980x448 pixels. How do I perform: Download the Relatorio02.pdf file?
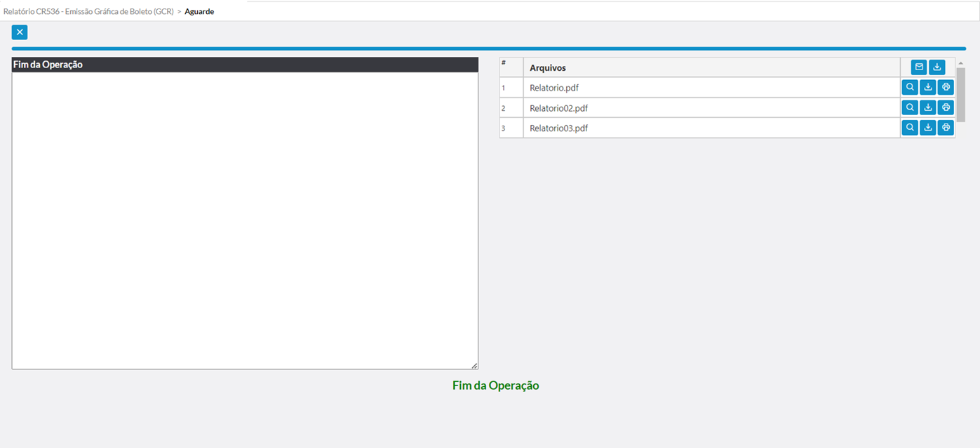[x=928, y=108]
